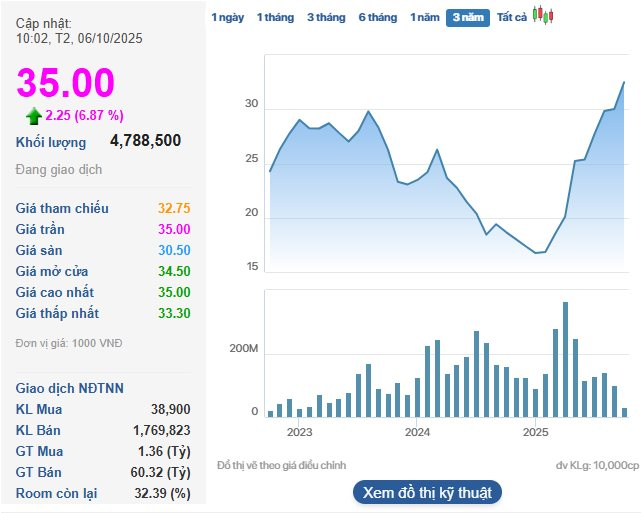644x513 pixels.
Task: Click the Giá tham chiếu value 32.75
Action: point(174,208)
